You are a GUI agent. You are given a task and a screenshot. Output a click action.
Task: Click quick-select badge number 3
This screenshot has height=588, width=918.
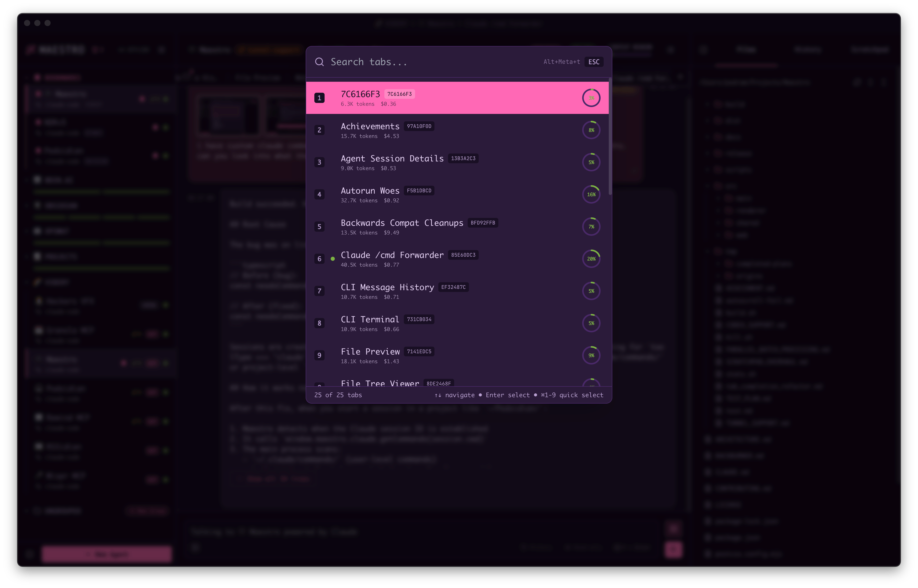[319, 162]
